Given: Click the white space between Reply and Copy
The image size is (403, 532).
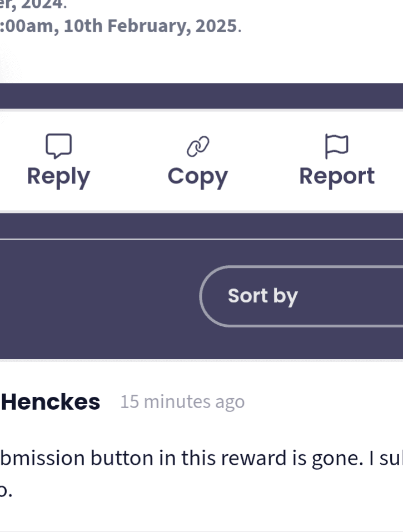Looking at the screenshot, I should 128,161.
